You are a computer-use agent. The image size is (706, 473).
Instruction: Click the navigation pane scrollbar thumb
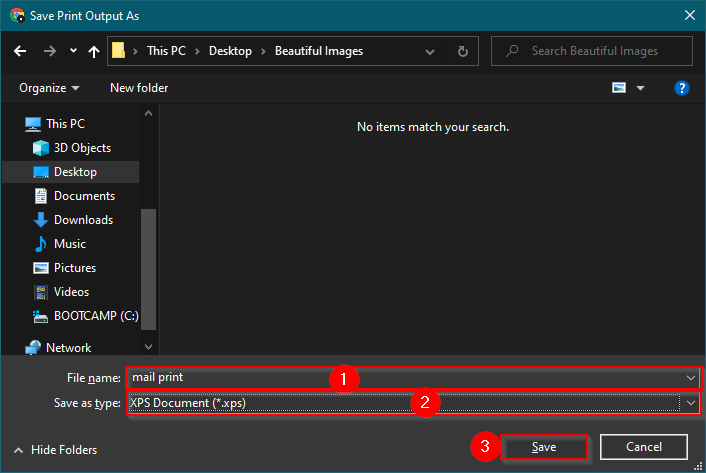click(149, 269)
